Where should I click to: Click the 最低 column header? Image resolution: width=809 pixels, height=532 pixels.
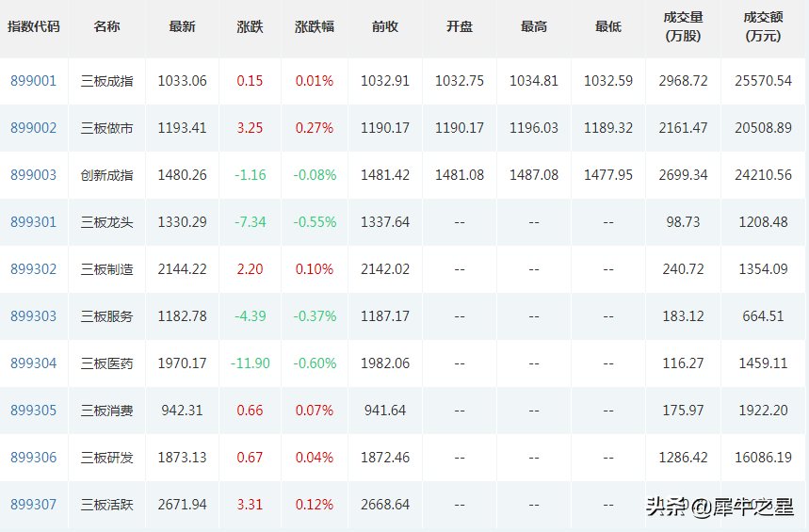click(608, 26)
